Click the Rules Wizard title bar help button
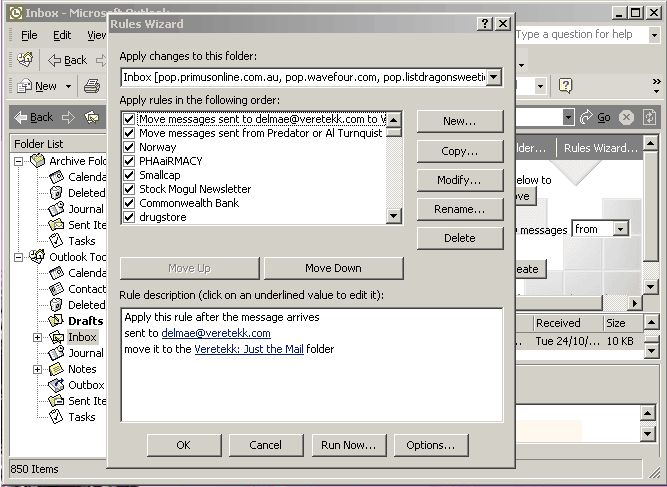 coord(485,23)
